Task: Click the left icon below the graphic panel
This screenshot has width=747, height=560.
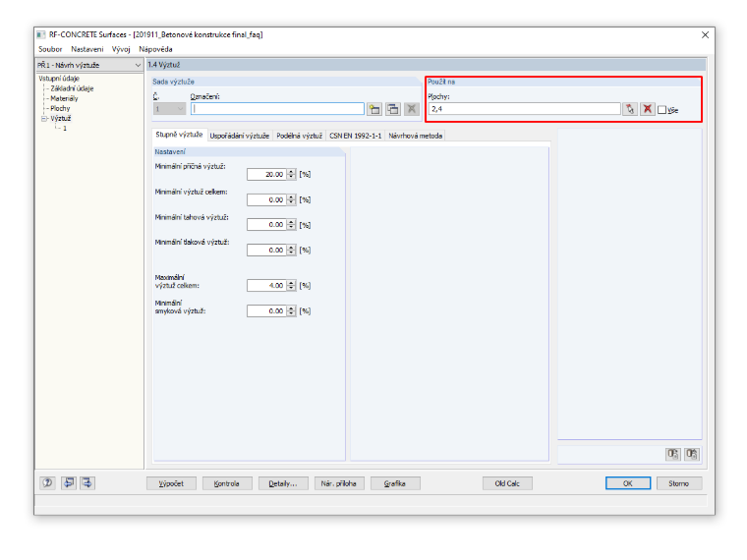Action: click(672, 454)
